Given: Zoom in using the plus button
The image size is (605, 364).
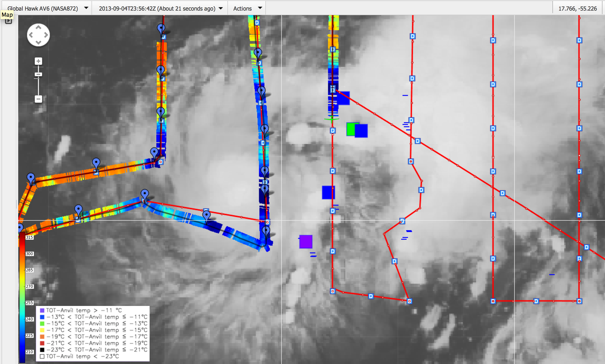Looking at the screenshot, I should 38,61.
